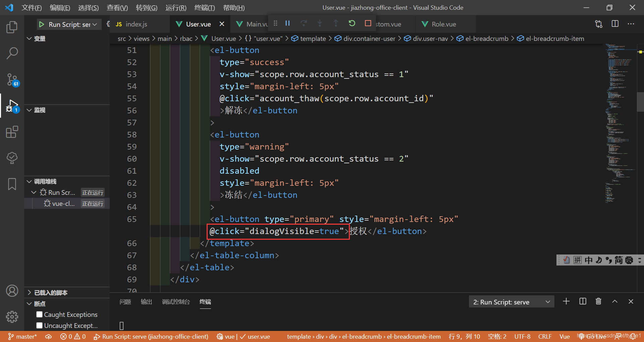Change UTF-8 encoding in status bar

click(x=522, y=336)
